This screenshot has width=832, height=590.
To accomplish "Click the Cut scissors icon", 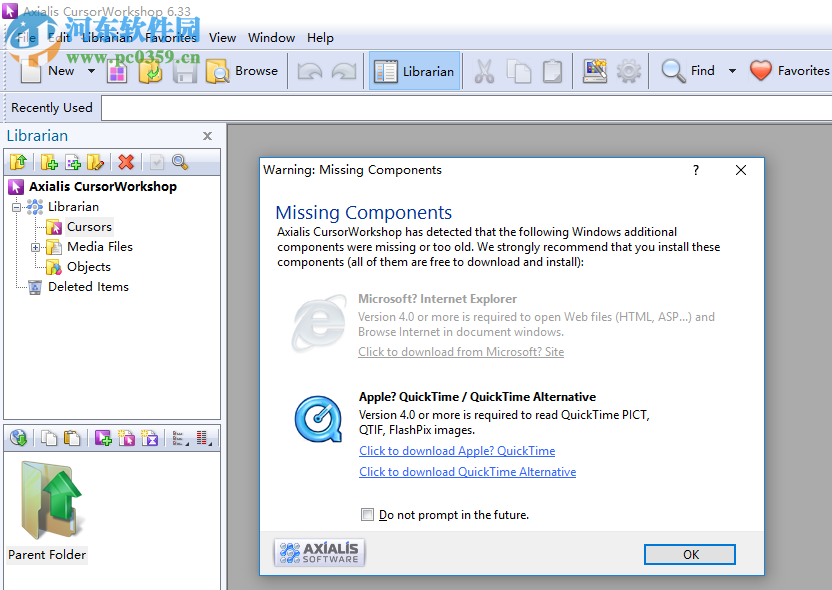I will [x=484, y=71].
